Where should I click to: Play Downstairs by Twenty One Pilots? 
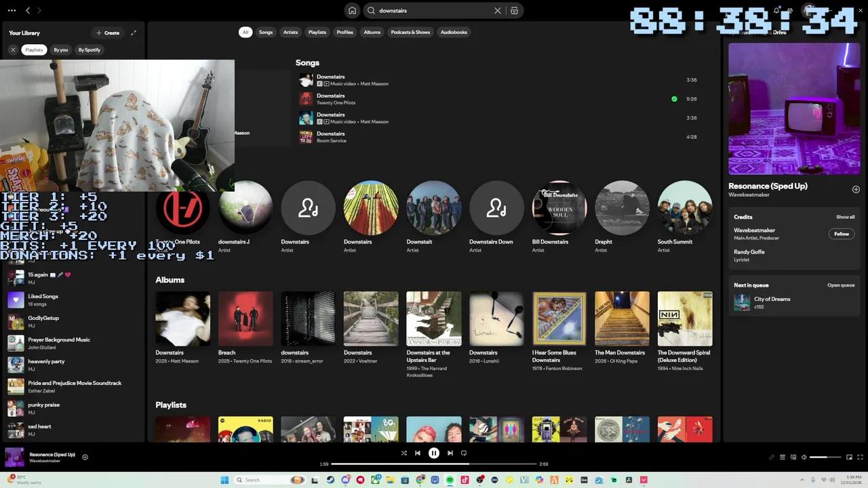coord(498,99)
